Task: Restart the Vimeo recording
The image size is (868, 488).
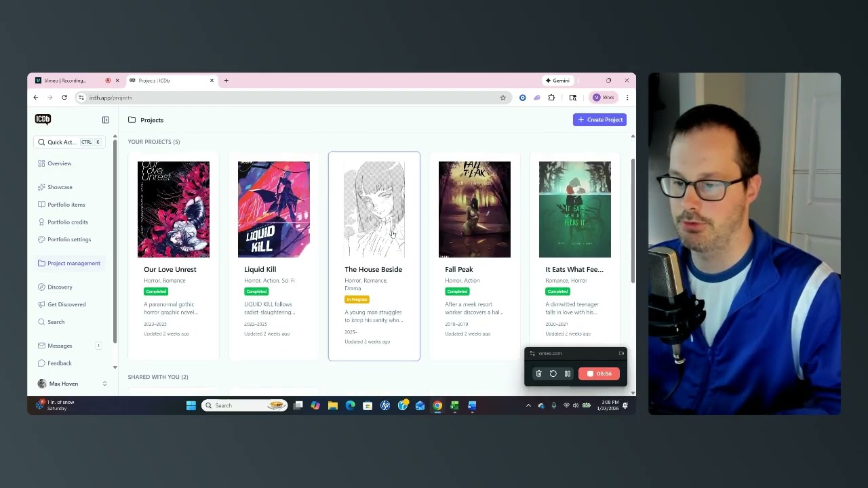Action: [x=553, y=373]
